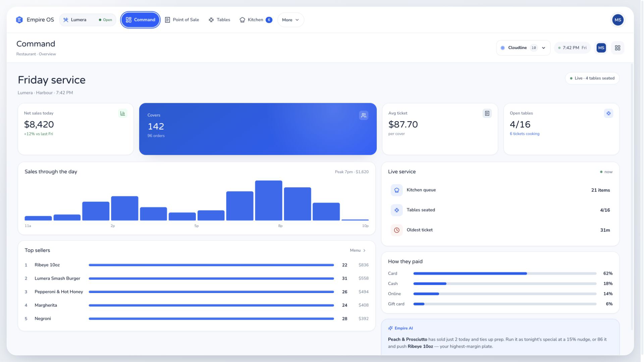Click the $8,420 net sales value
The image size is (644, 362).
39,124
